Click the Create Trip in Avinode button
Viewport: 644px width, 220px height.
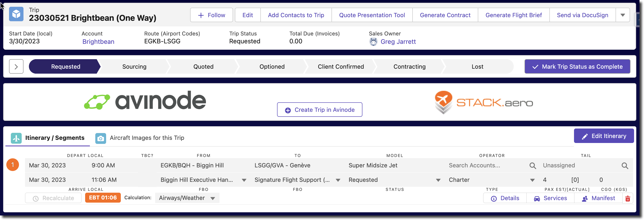click(x=320, y=110)
